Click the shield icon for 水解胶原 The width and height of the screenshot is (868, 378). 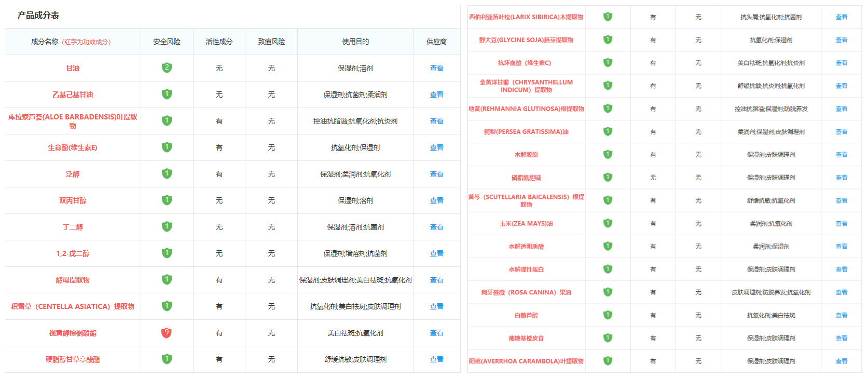coord(608,154)
